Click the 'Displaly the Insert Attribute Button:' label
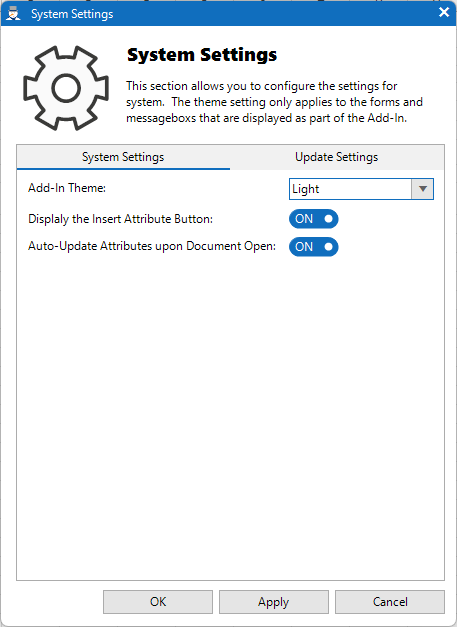 120,219
